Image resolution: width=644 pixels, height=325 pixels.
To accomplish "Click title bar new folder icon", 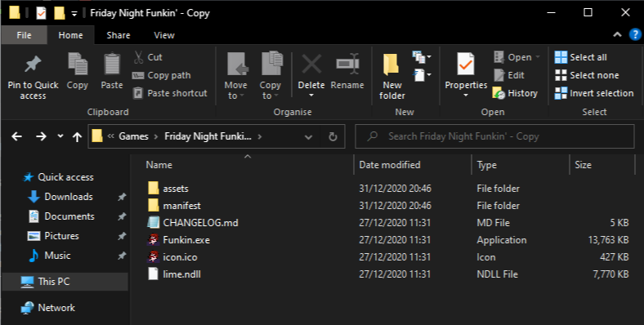I will pos(60,13).
